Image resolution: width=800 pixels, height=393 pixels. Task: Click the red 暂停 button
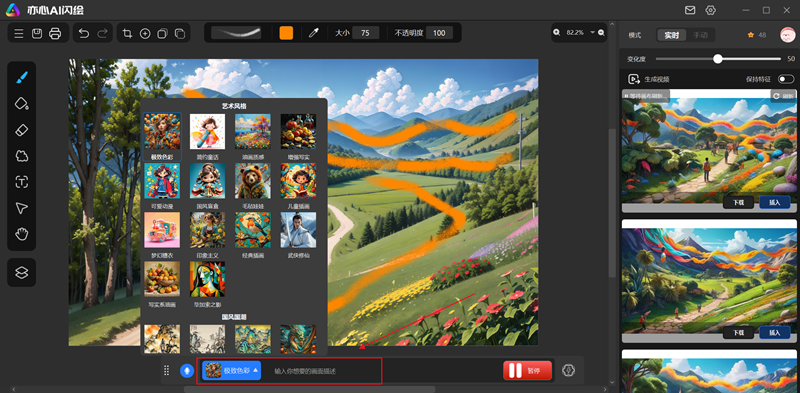click(x=528, y=371)
